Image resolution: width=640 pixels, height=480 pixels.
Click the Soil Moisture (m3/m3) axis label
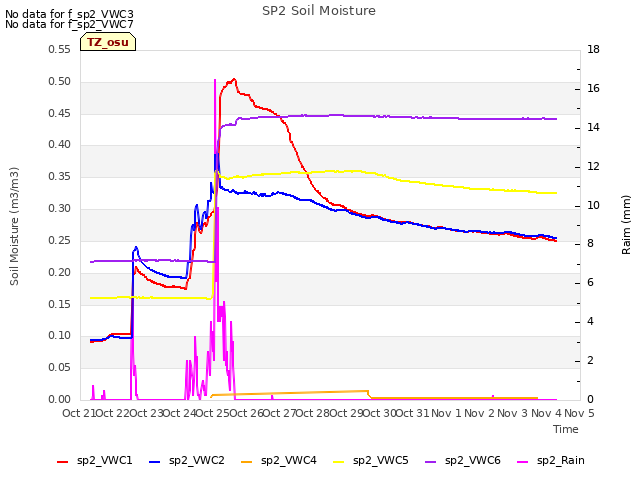tap(14, 226)
